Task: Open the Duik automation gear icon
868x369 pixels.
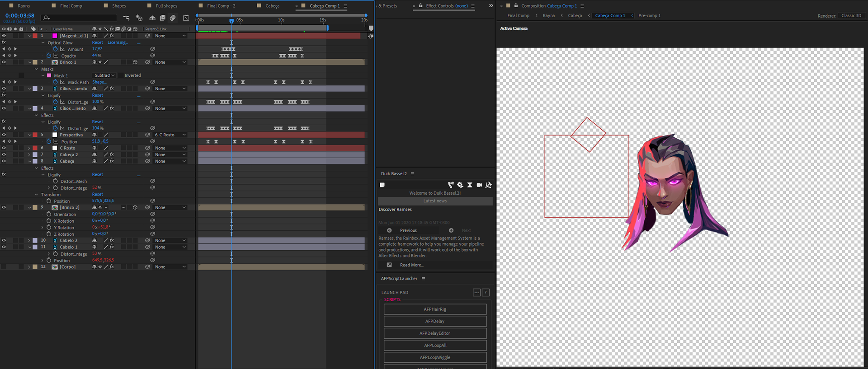Action: tap(460, 185)
